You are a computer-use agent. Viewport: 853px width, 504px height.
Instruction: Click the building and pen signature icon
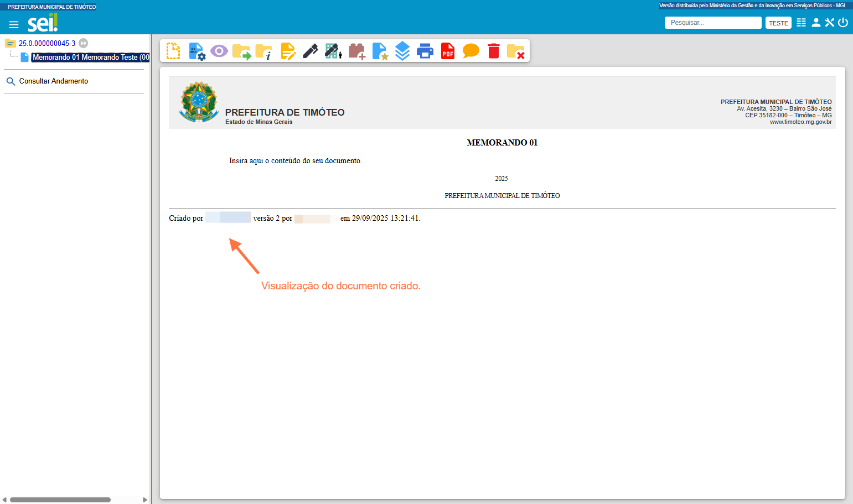pos(333,51)
